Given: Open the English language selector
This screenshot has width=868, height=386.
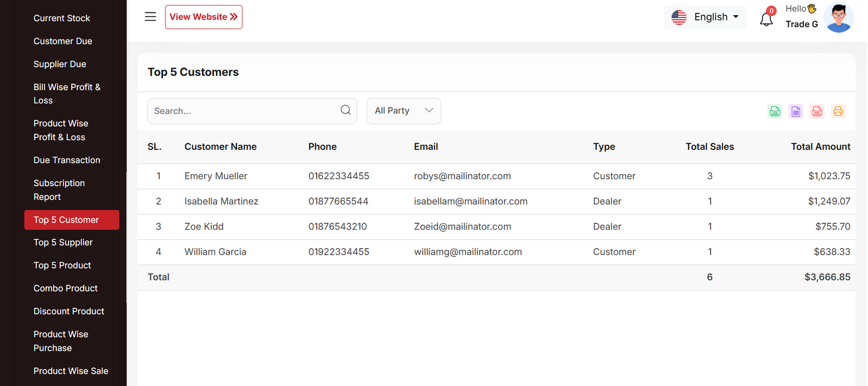Looking at the screenshot, I should coord(705,17).
